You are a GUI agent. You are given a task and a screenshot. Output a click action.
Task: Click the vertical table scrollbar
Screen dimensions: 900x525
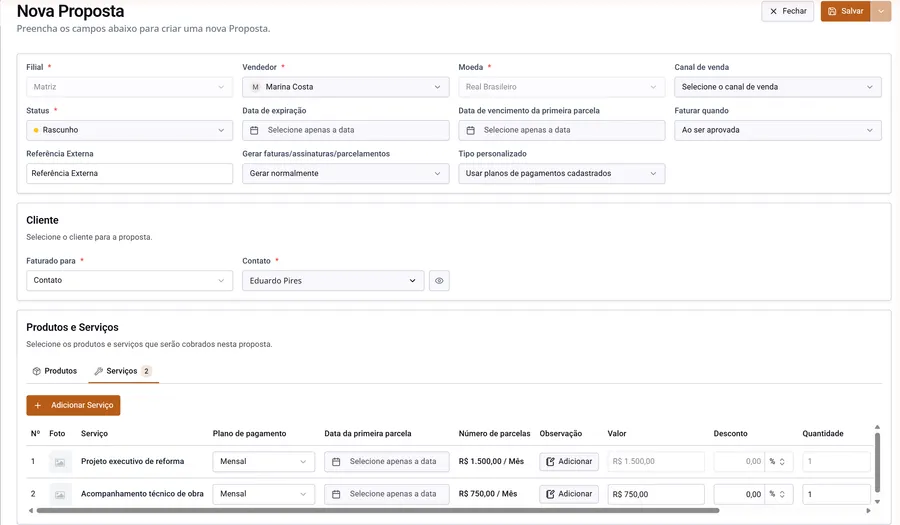click(x=877, y=462)
